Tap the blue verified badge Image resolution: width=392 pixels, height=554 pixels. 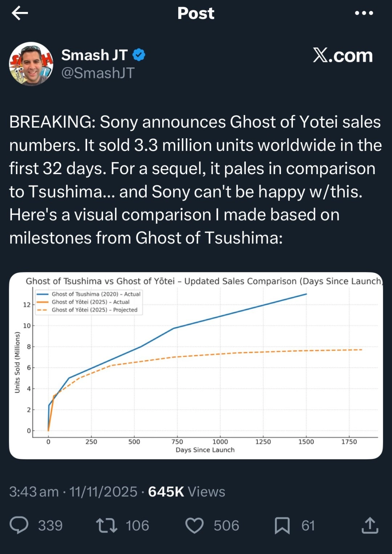click(139, 55)
